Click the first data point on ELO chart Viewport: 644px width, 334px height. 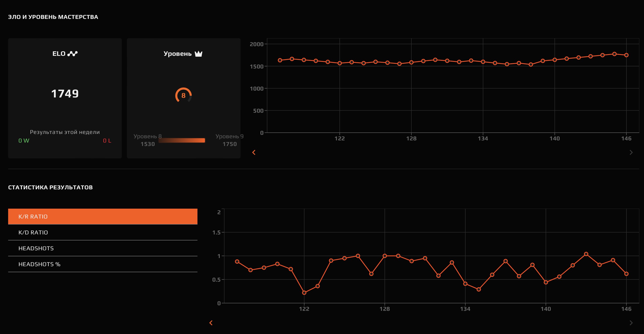pos(280,60)
